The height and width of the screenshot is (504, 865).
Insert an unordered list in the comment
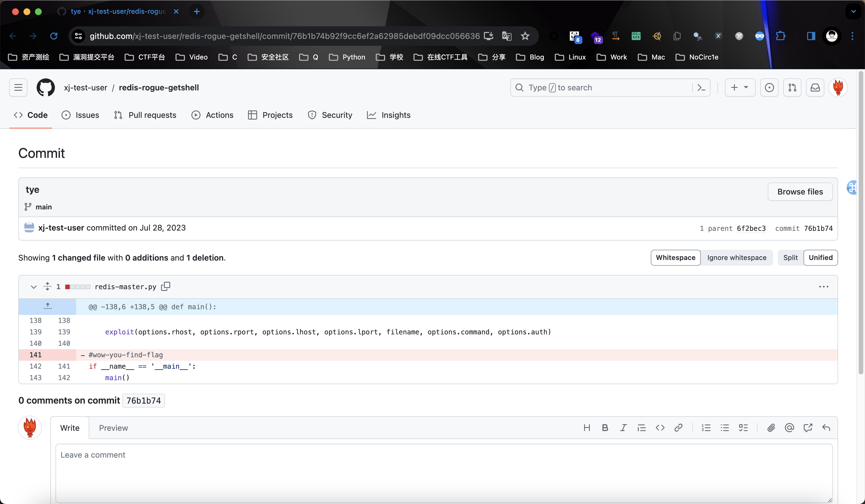725,428
